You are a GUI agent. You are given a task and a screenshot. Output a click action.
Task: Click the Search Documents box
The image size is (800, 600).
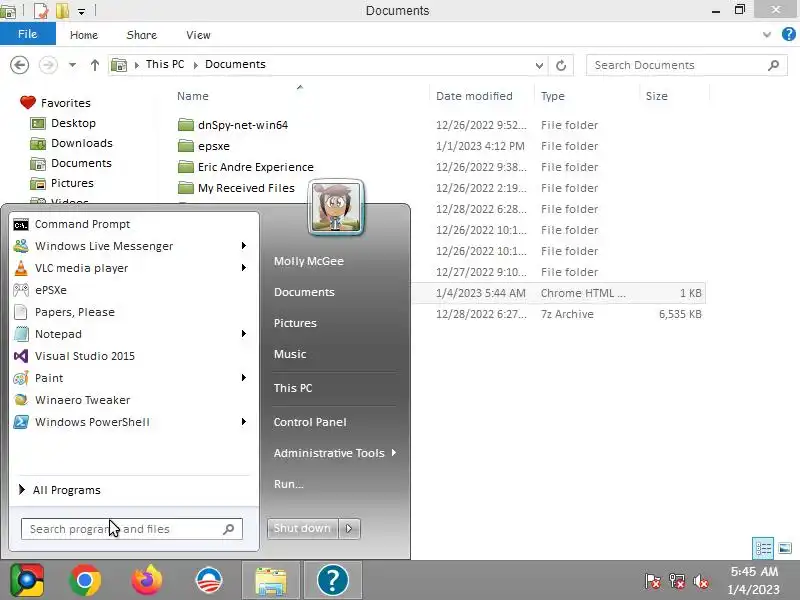coord(686,65)
